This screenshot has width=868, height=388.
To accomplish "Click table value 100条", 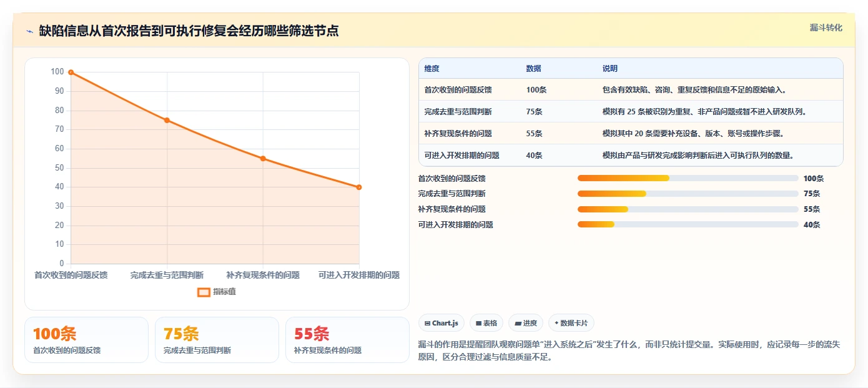I will [536, 90].
